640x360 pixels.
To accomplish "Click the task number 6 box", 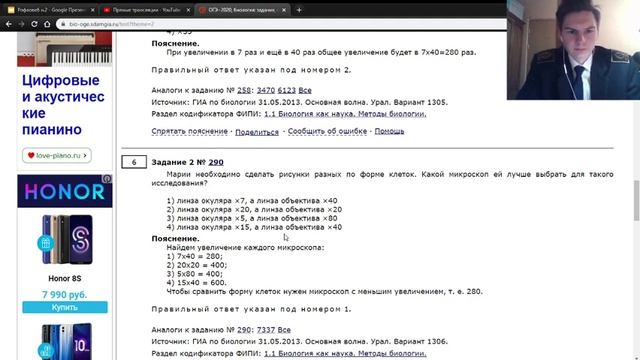I will [x=134, y=162].
